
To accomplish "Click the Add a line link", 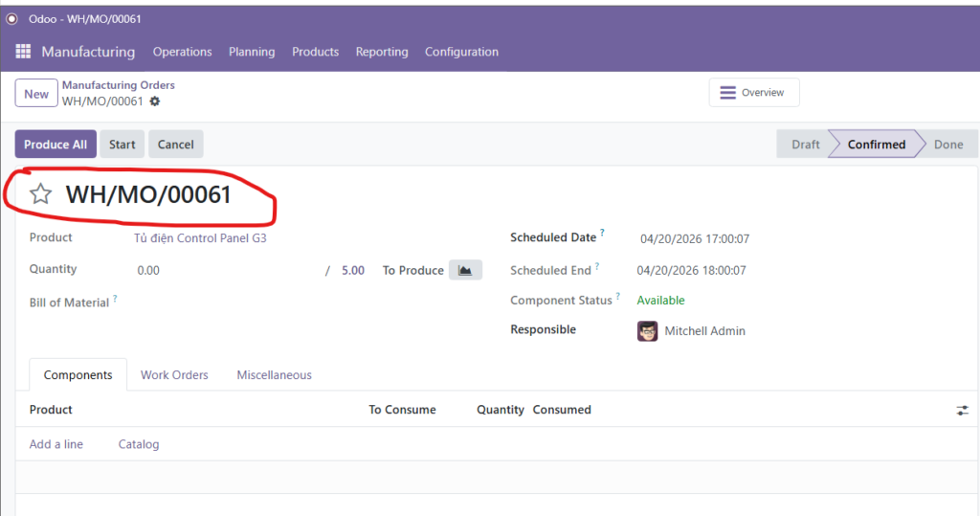I will (56, 444).
